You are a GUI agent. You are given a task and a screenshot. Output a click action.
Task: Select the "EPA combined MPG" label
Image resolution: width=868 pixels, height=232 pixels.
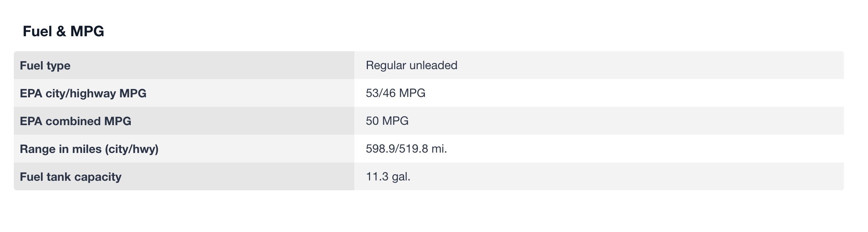point(75,121)
